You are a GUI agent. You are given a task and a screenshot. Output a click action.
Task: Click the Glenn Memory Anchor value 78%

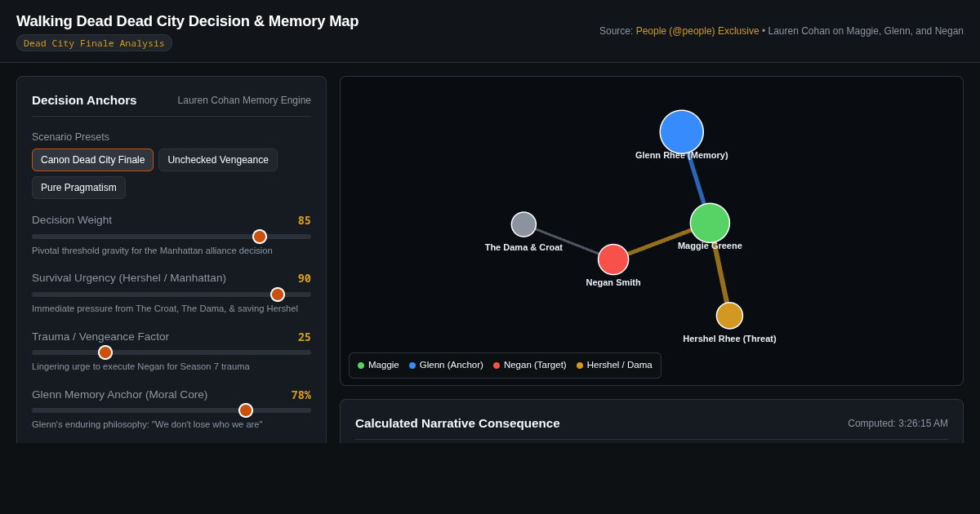[x=301, y=395]
